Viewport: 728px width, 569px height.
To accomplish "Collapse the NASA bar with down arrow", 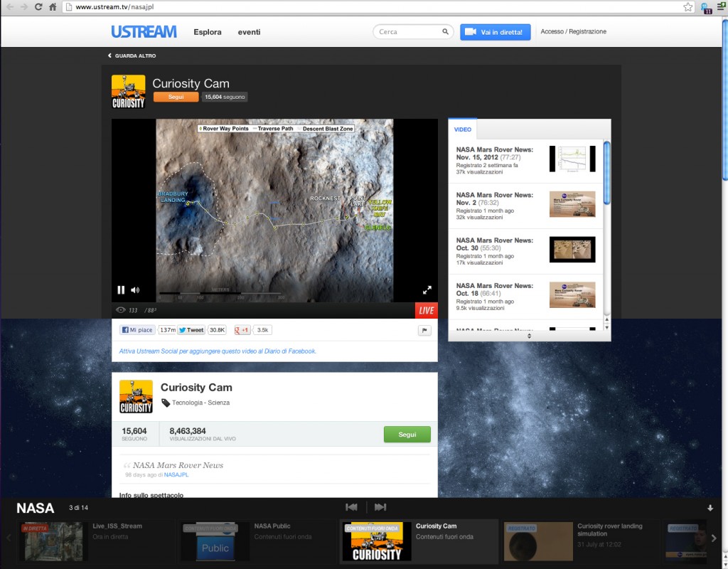I will click(x=710, y=508).
